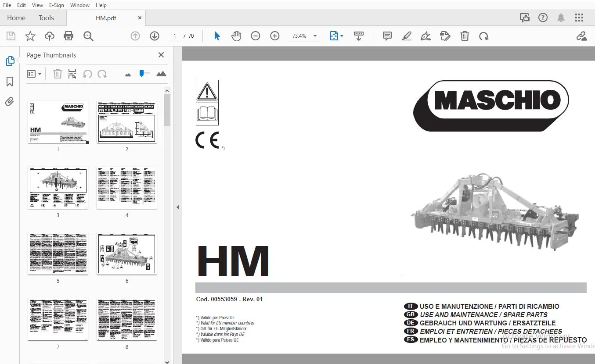Activate the Hand pan tool
Screen dimensions: 595x364
coord(236,36)
